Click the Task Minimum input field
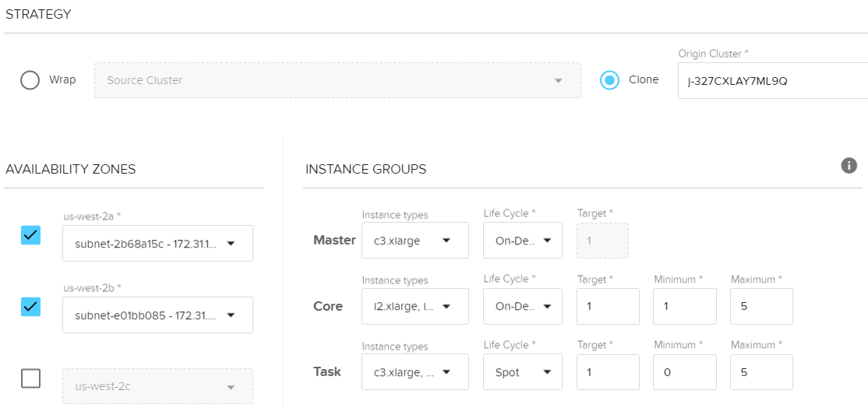 685,372
